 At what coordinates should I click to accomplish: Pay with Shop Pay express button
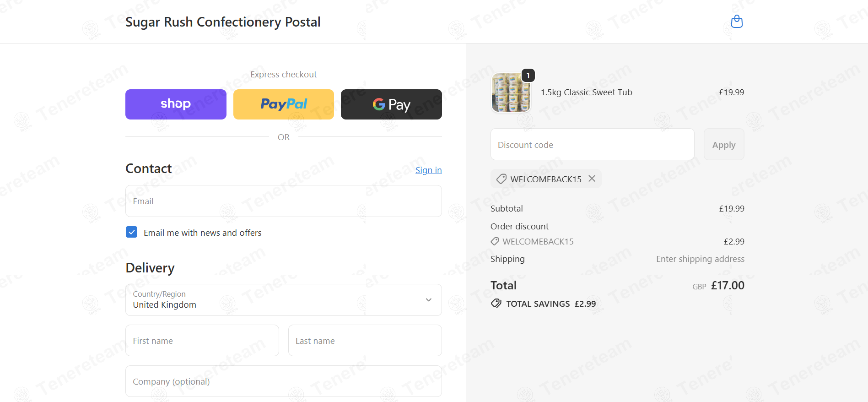click(x=176, y=104)
